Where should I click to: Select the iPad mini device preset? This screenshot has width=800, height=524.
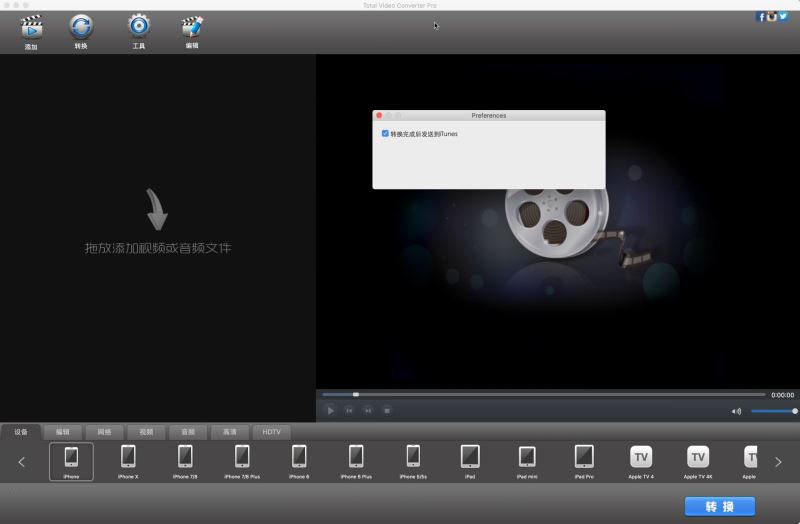[x=527, y=461]
